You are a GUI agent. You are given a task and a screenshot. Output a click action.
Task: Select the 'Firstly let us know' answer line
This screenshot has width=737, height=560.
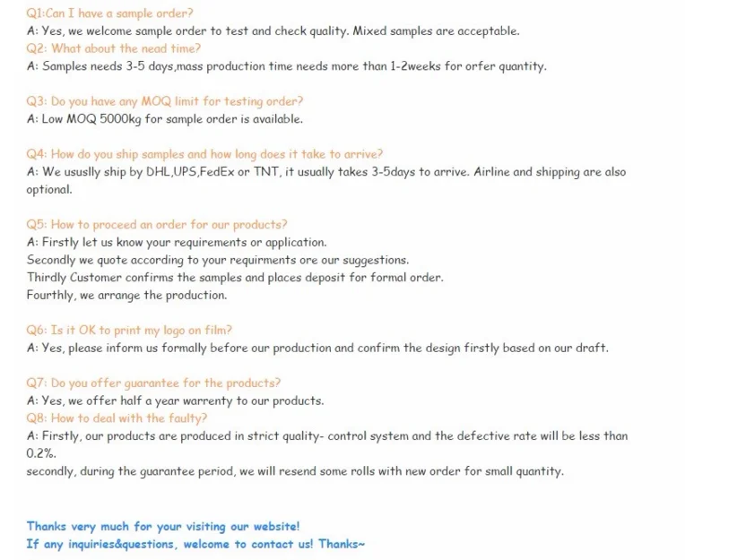coord(176,242)
